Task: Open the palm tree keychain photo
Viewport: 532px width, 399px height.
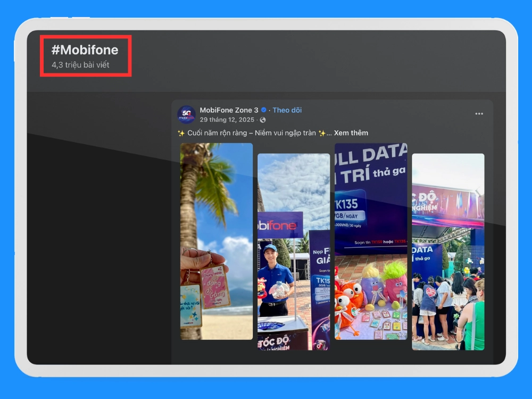Action: 217,241
